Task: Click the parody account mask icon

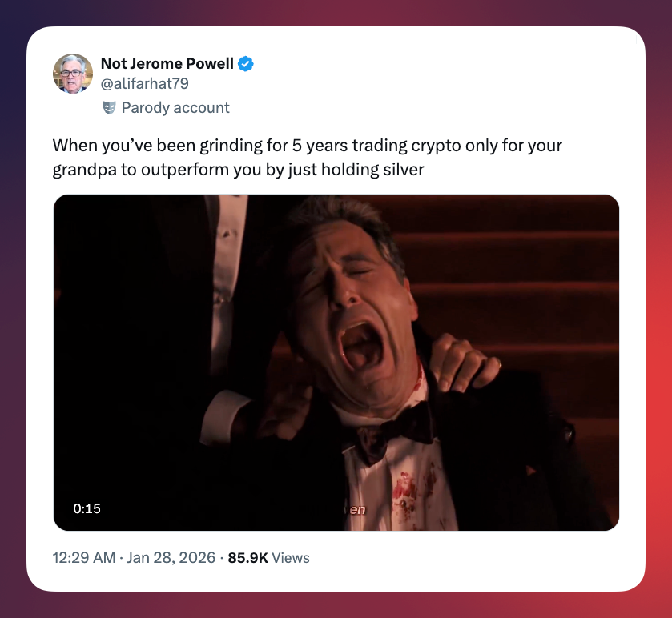Action: 109,107
